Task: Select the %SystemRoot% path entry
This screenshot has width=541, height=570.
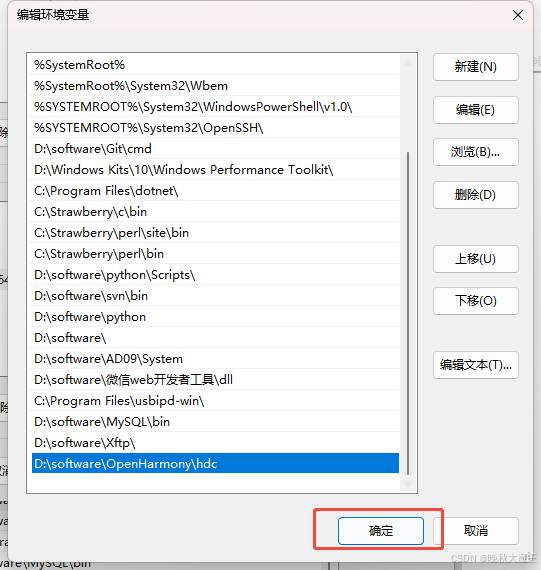Action: (x=214, y=65)
